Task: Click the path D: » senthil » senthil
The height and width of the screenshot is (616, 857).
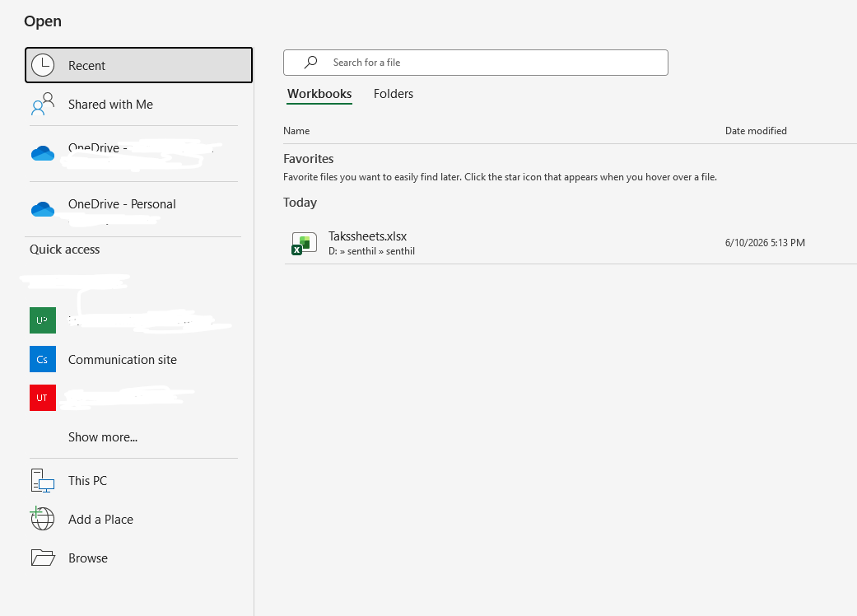Action: 371,251
